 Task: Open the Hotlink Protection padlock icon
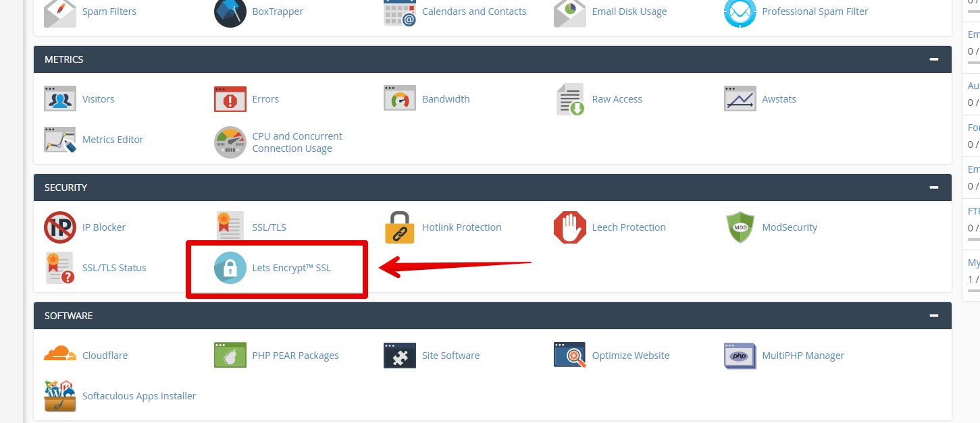[400, 227]
